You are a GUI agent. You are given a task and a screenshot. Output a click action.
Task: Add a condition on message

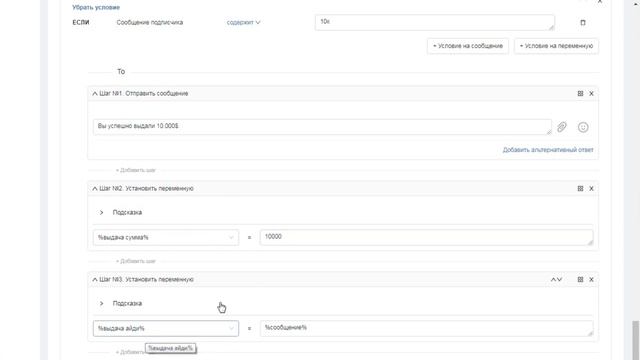coord(468,46)
